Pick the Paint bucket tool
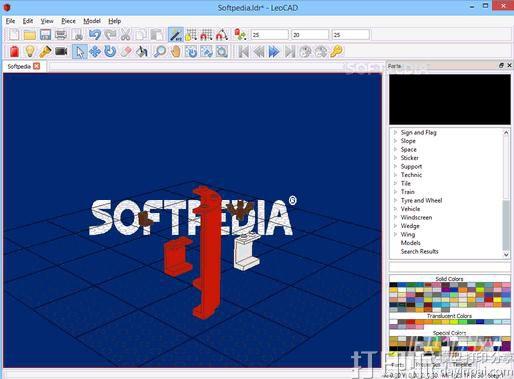Screen dimensions: 514x379 (x=142, y=52)
